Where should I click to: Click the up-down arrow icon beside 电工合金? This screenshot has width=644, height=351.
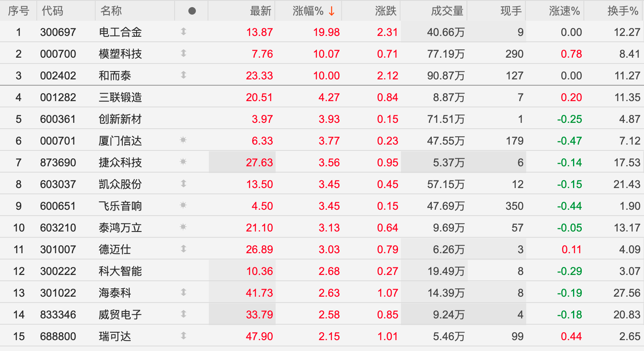click(x=183, y=32)
